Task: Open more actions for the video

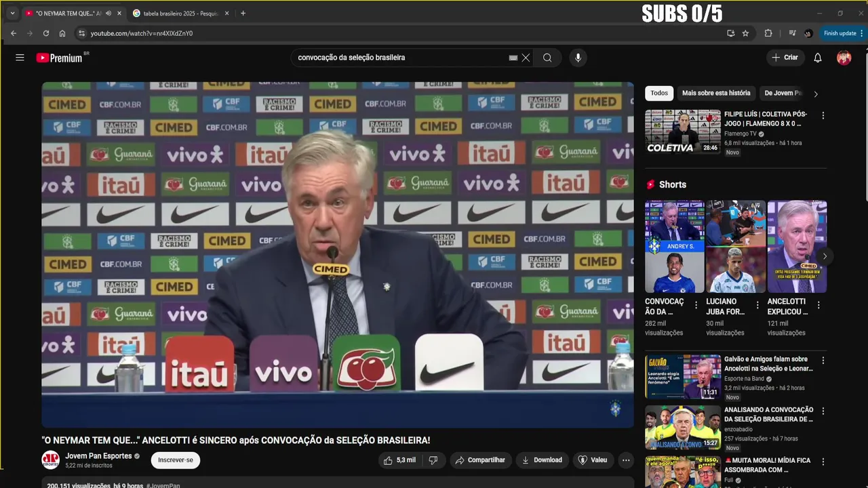Action: [626, 460]
